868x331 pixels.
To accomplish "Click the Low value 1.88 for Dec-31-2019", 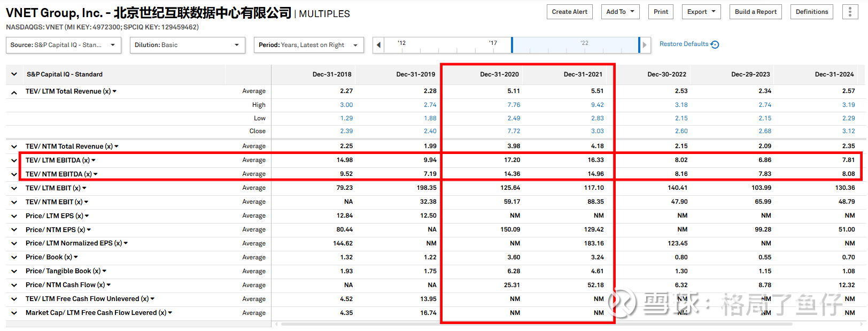I will (x=430, y=118).
